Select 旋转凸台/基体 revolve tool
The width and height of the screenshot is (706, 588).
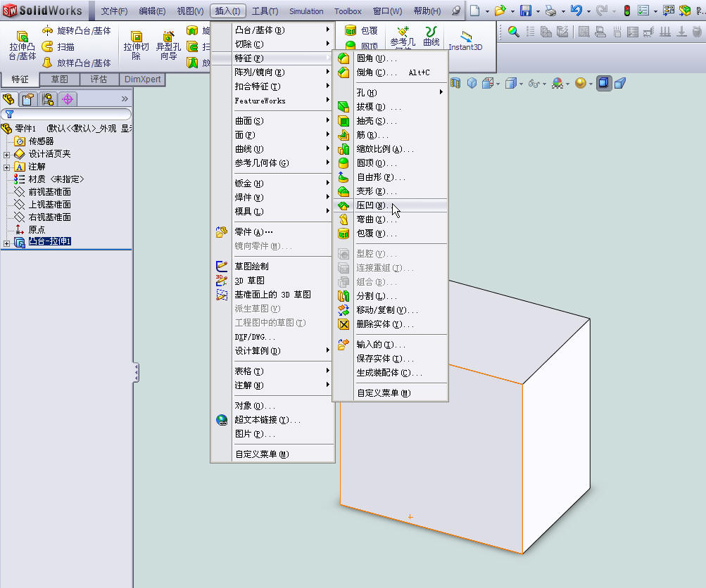(76, 30)
